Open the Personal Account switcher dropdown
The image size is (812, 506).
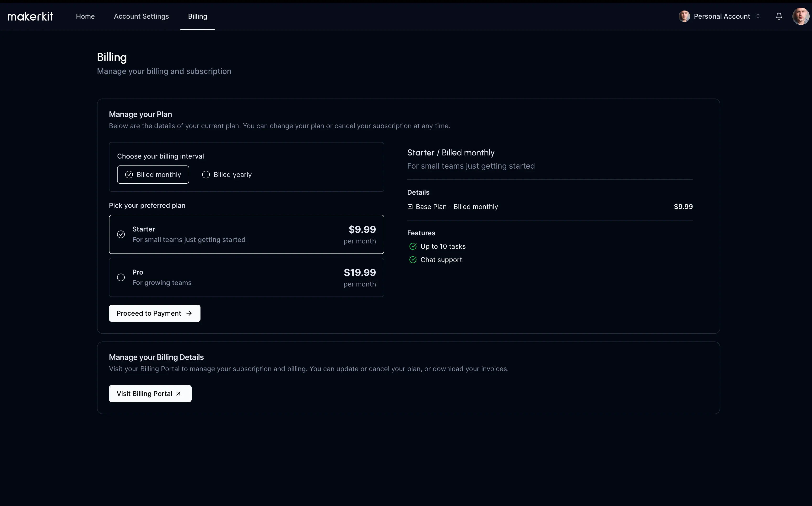(x=722, y=16)
